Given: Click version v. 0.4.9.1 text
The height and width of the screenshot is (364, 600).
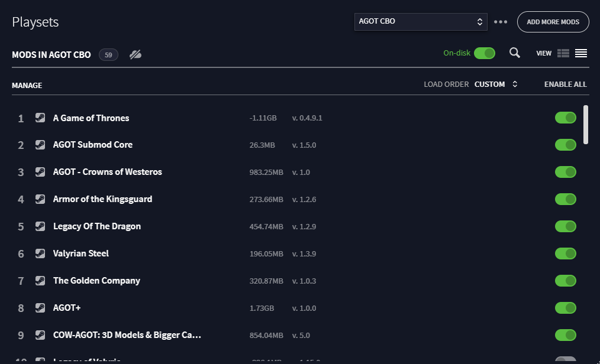Looking at the screenshot, I should pyautogui.click(x=307, y=118).
